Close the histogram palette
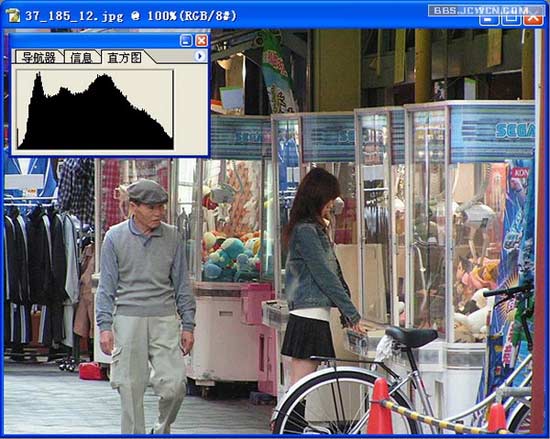Viewport: 550px width, 439px height. (201, 41)
